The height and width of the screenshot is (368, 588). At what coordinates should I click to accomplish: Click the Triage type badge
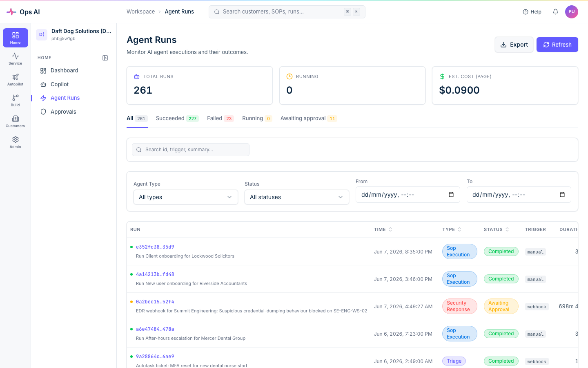click(x=454, y=361)
